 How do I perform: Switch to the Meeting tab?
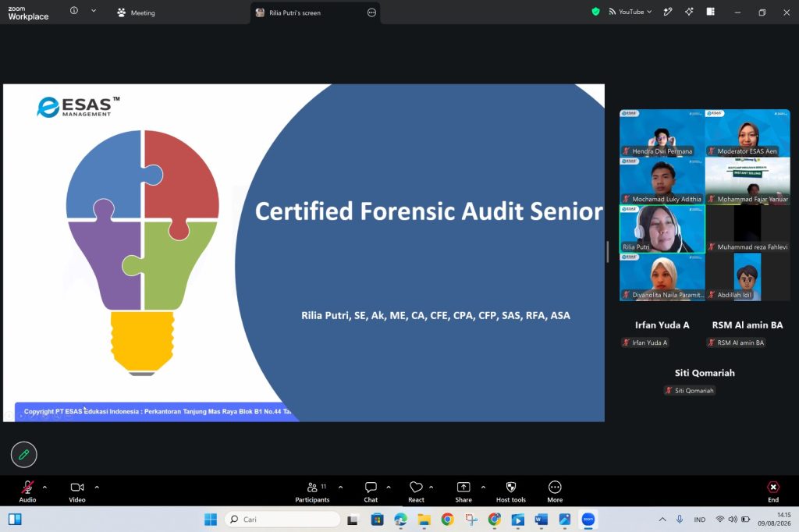tap(136, 12)
